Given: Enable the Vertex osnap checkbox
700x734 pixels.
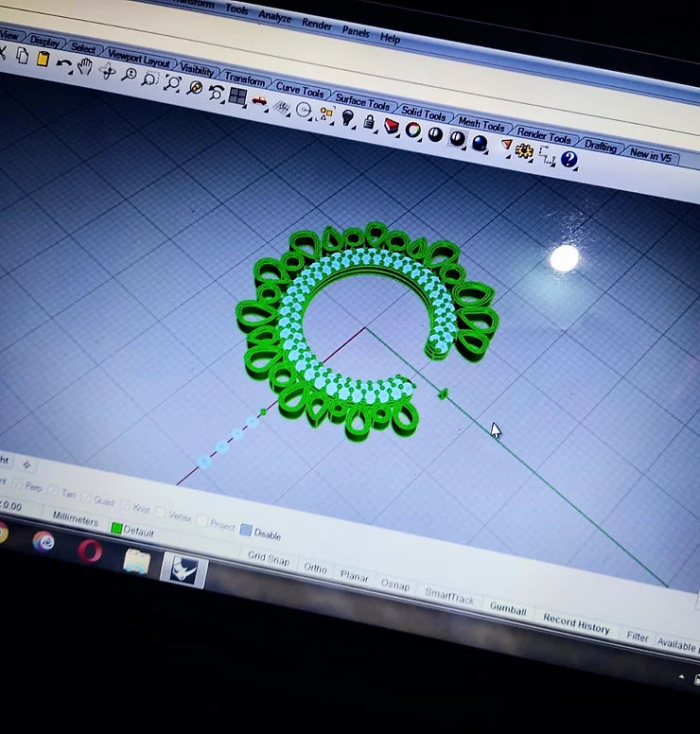Looking at the screenshot, I should pyautogui.click(x=160, y=512).
